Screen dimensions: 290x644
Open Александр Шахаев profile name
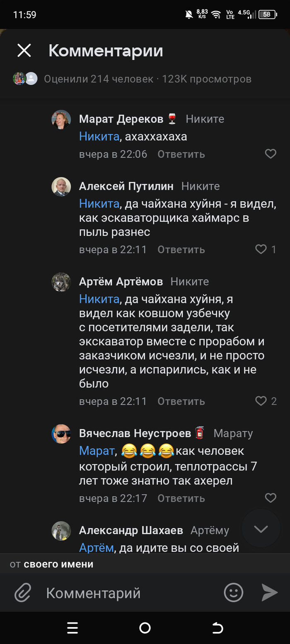pos(131,530)
